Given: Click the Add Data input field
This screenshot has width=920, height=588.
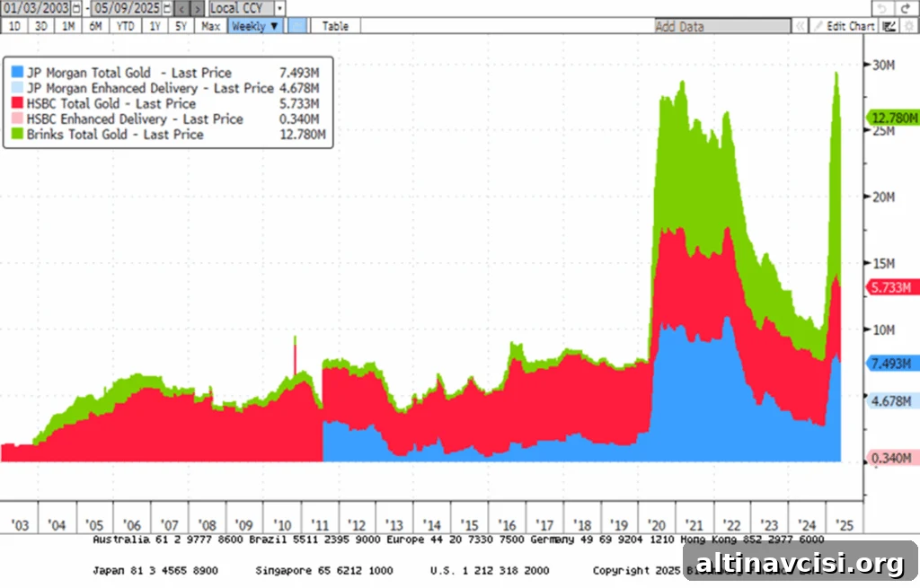Looking at the screenshot, I should [722, 26].
